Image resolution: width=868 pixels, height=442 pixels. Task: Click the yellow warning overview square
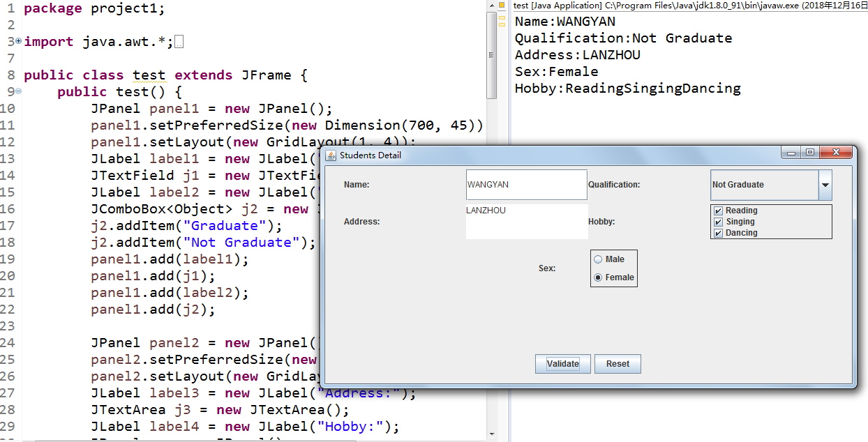[x=502, y=5]
